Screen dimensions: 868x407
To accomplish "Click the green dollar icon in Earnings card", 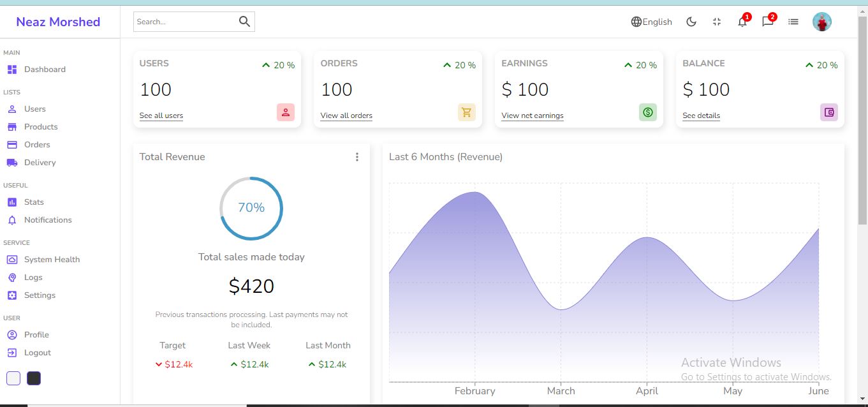I will [x=647, y=112].
